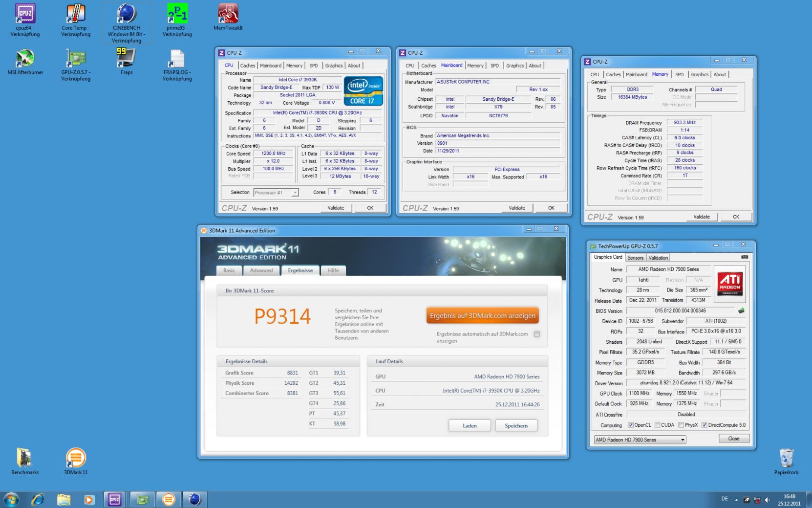
Task: Switch to GPU-Z via taskbar button
Action: coord(143,500)
